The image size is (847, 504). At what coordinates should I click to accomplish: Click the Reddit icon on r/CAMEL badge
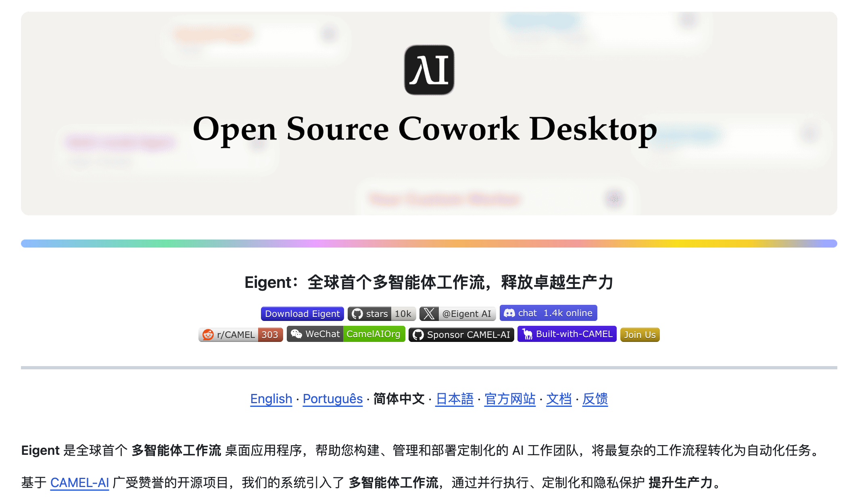pyautogui.click(x=208, y=335)
